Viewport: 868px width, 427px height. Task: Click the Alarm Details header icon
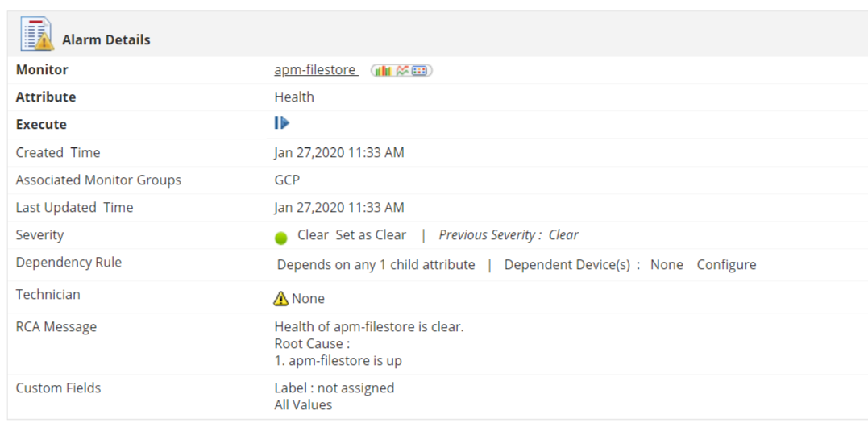click(x=37, y=35)
